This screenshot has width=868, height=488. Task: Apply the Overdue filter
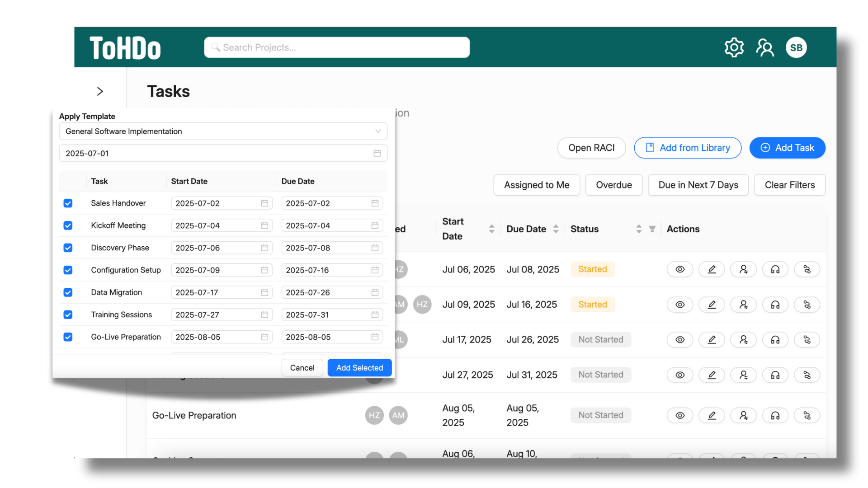[613, 185]
